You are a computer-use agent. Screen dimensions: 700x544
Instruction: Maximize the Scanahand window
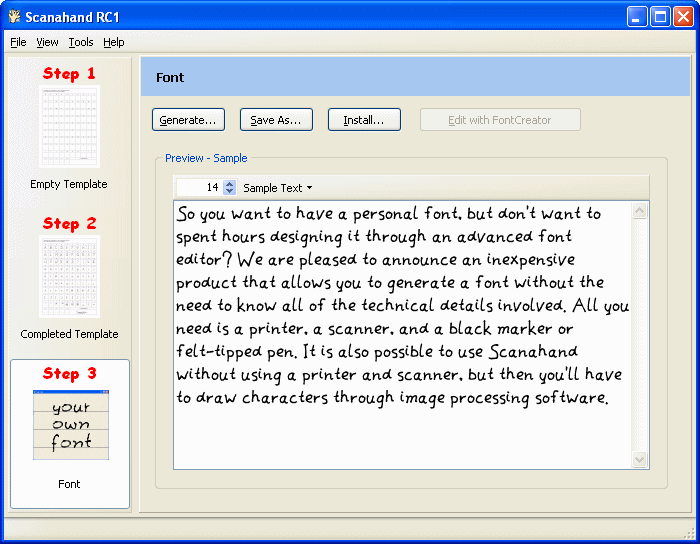pos(660,17)
